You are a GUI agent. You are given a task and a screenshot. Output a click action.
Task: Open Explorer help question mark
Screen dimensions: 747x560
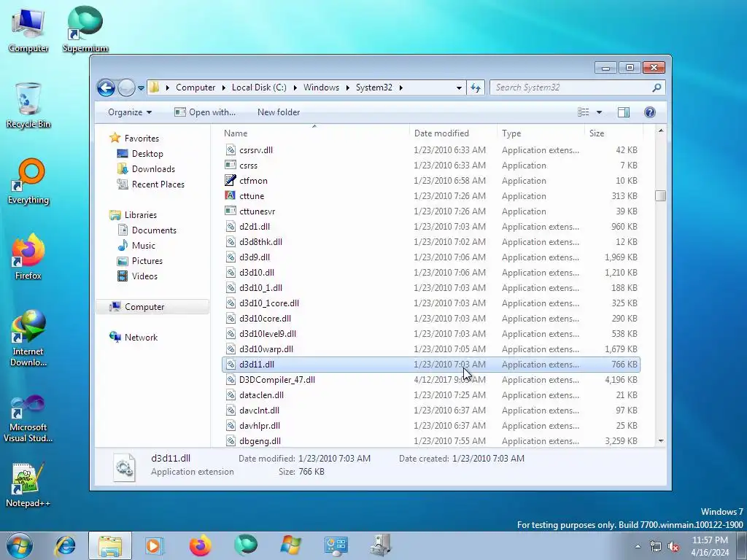[x=649, y=112]
